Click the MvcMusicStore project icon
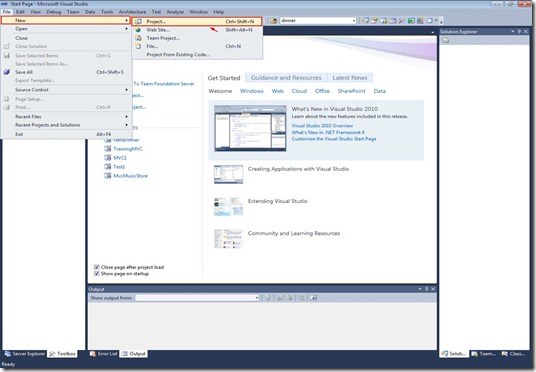 pos(107,176)
